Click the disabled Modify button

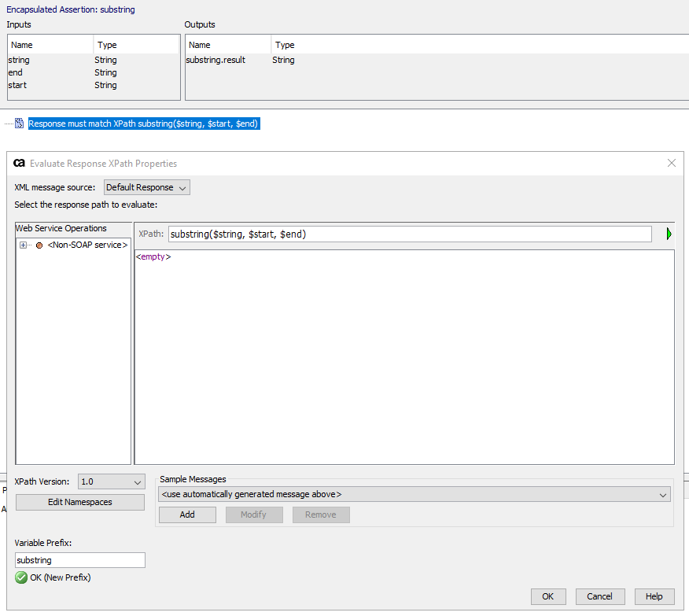254,515
